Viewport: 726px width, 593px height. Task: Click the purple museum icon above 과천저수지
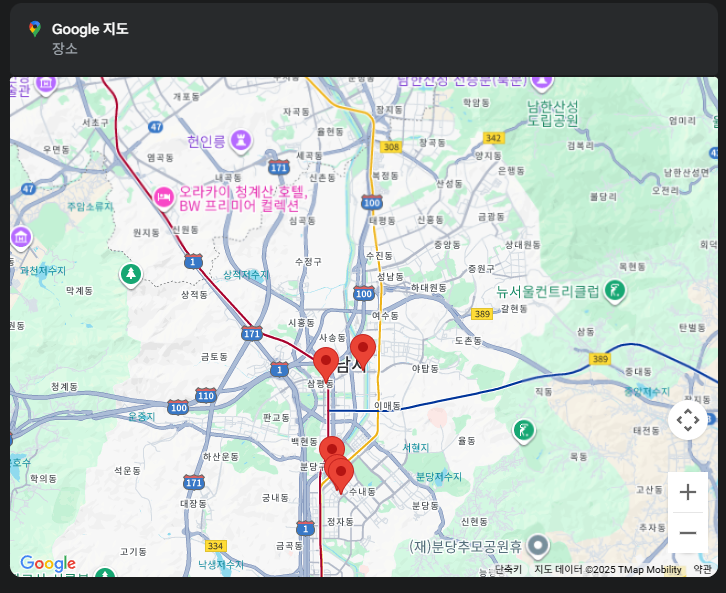tap(21, 238)
